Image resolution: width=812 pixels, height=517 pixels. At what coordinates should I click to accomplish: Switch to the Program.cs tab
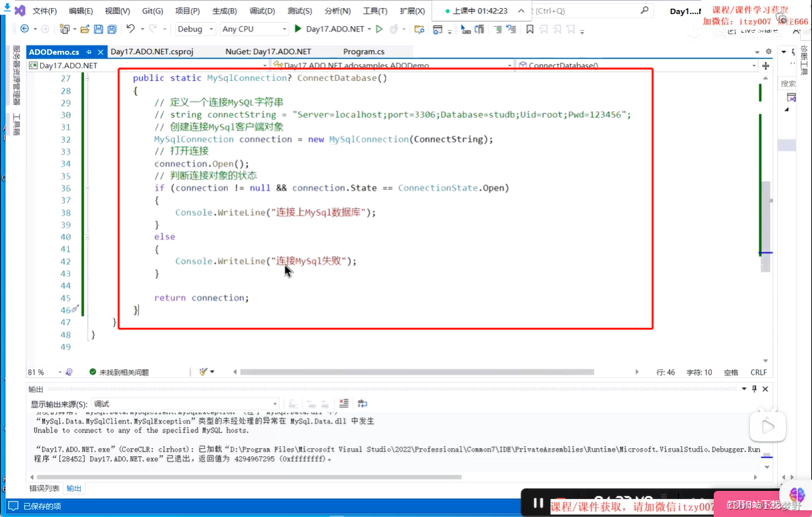coord(364,51)
